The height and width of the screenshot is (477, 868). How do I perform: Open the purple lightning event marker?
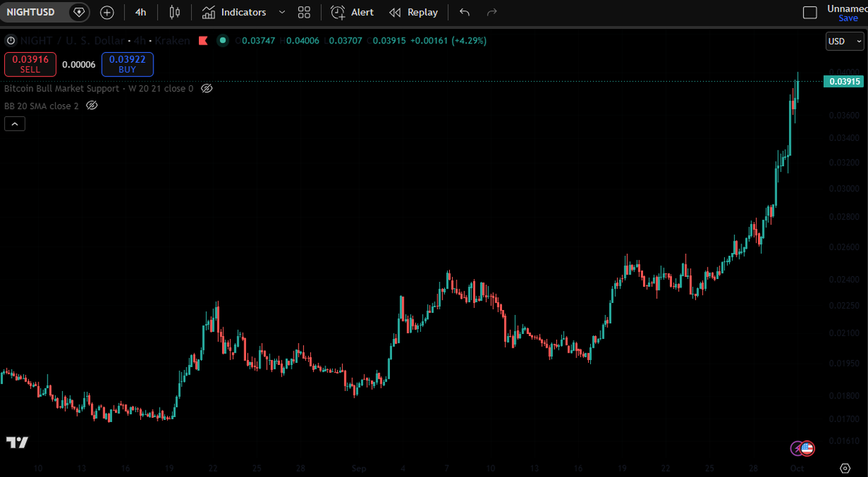(x=796, y=449)
